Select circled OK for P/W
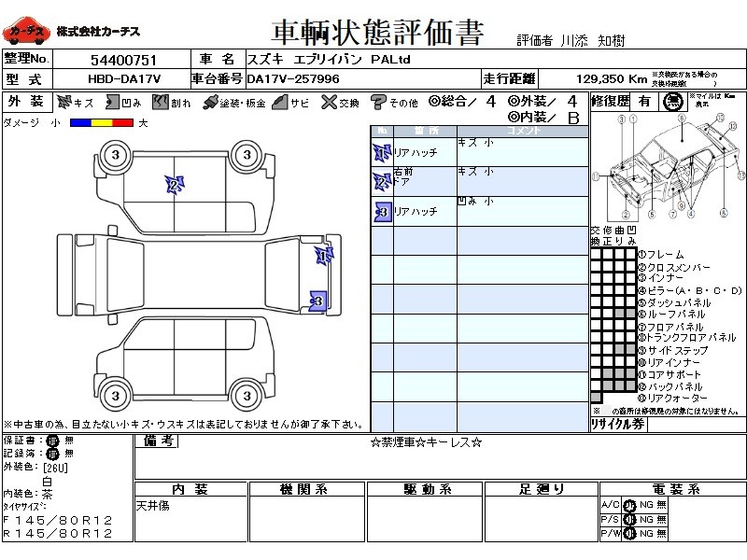Viewport: 747px width, 560px height. pos(629,534)
